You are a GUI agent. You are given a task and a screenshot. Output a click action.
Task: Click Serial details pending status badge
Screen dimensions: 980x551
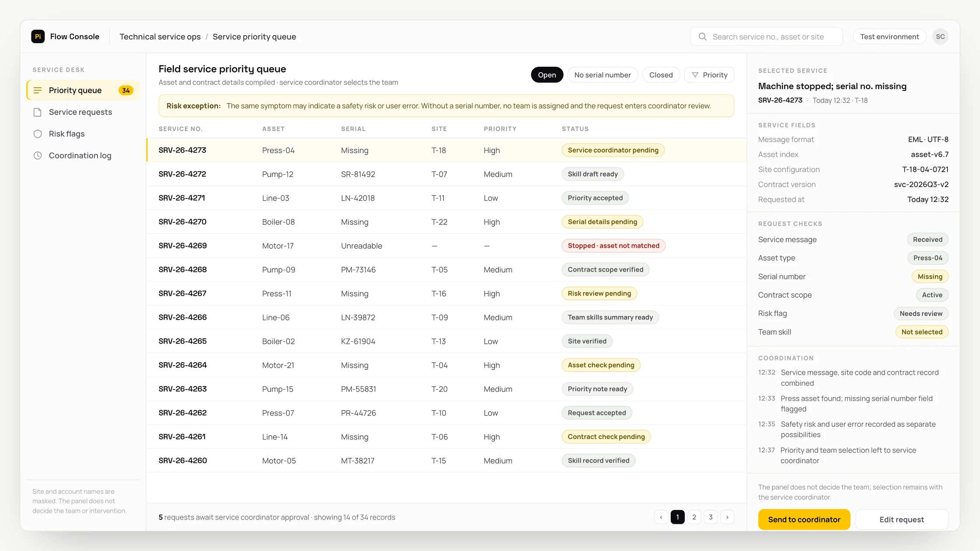[x=602, y=222]
